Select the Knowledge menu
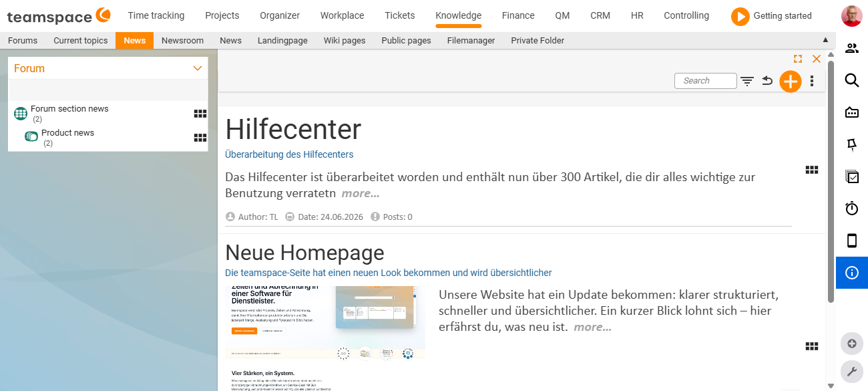 [458, 15]
